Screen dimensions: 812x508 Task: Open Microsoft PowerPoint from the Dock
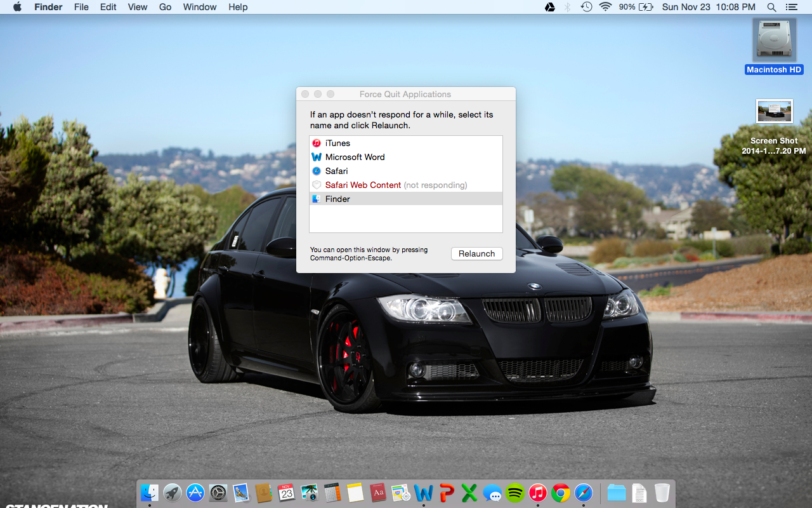click(x=447, y=492)
